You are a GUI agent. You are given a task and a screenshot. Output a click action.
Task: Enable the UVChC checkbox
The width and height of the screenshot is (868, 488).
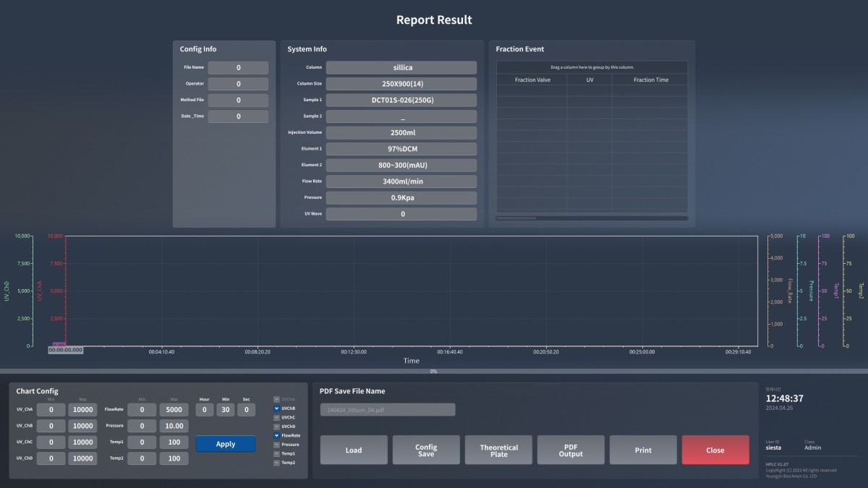click(276, 417)
